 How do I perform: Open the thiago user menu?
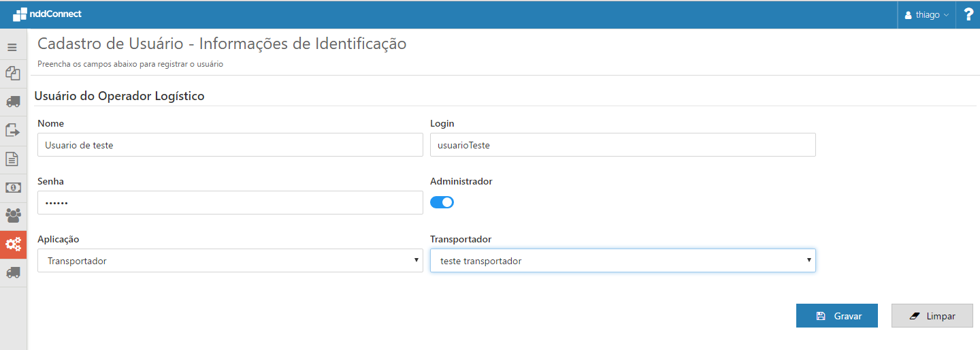pyautogui.click(x=926, y=15)
